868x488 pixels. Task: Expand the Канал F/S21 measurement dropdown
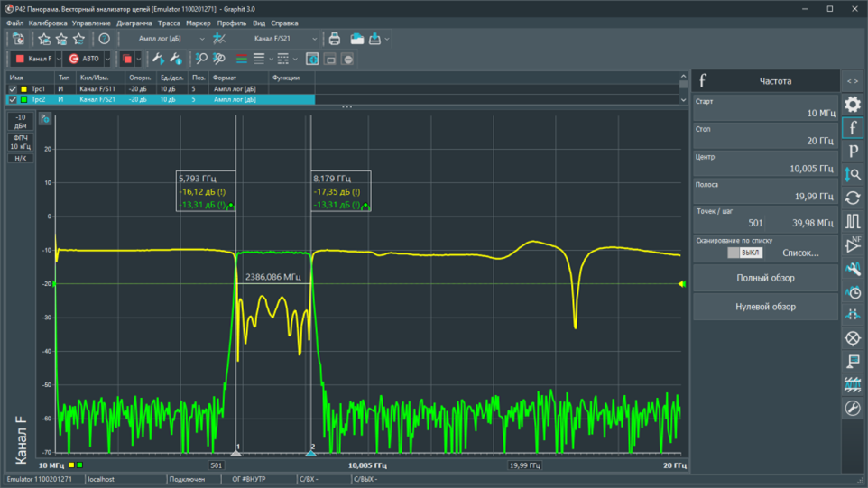click(314, 39)
